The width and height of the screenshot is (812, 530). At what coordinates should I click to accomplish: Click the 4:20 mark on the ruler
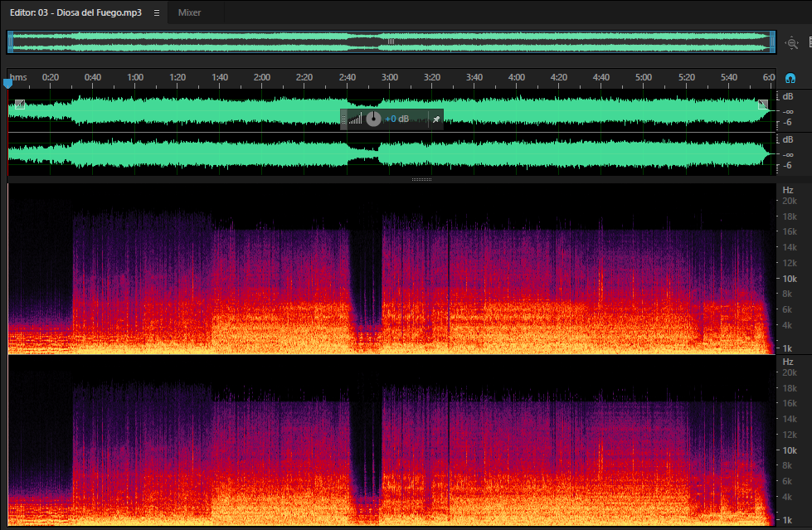click(558, 77)
